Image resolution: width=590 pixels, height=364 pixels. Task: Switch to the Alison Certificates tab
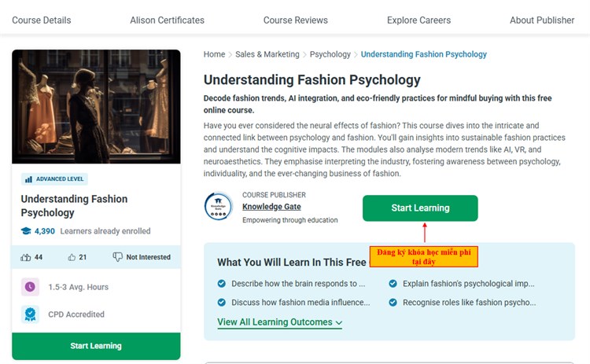point(167,20)
